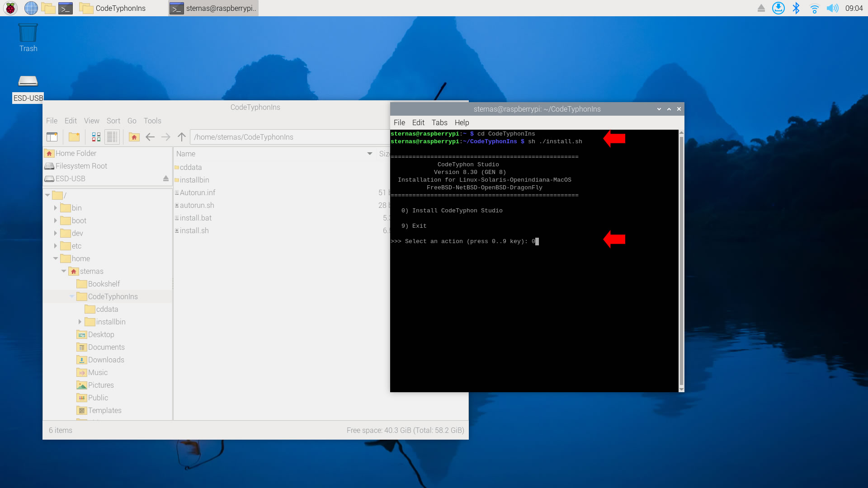Expand the bin folder tree node
Viewport: 868px width, 488px height.
(x=56, y=208)
